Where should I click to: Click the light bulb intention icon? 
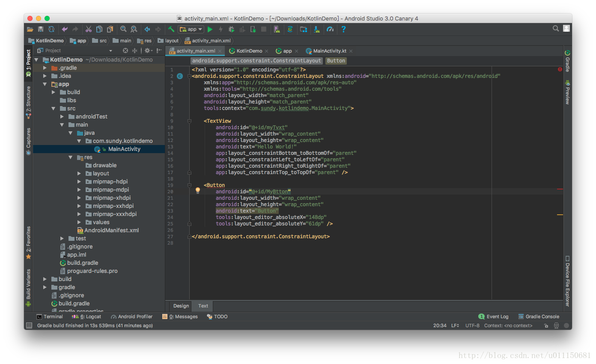pyautogui.click(x=198, y=190)
